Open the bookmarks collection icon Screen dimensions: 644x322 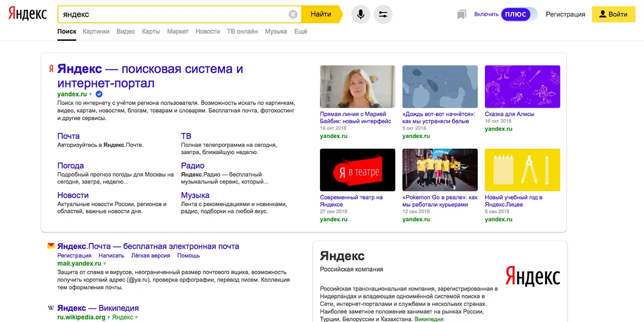[461, 15]
